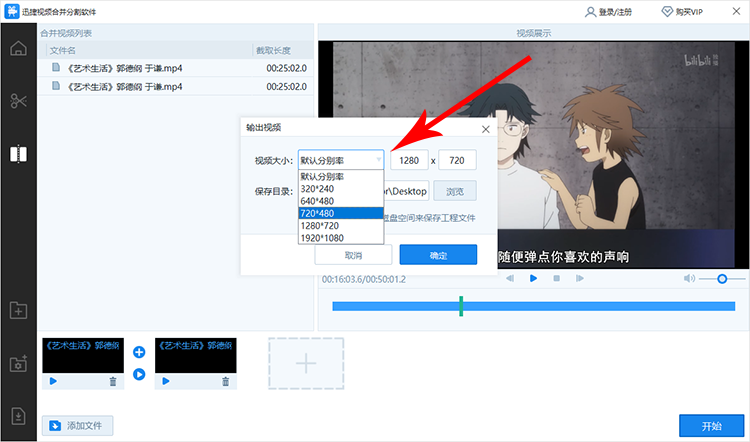The image size is (750, 442).
Task: Click the login/register user icon
Action: pyautogui.click(x=590, y=11)
